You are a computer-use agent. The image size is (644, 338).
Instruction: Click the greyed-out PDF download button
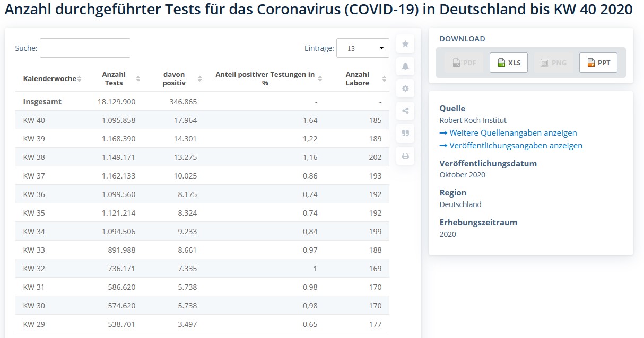pyautogui.click(x=464, y=63)
